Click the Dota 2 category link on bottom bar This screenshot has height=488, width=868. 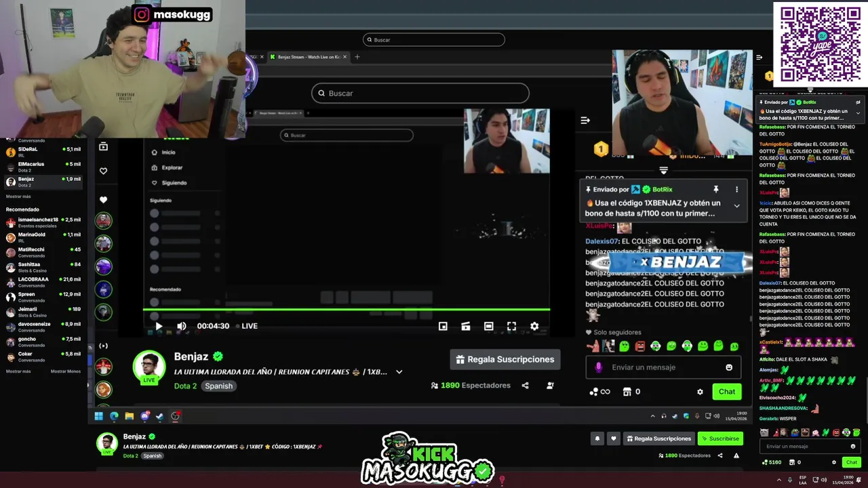point(130,455)
